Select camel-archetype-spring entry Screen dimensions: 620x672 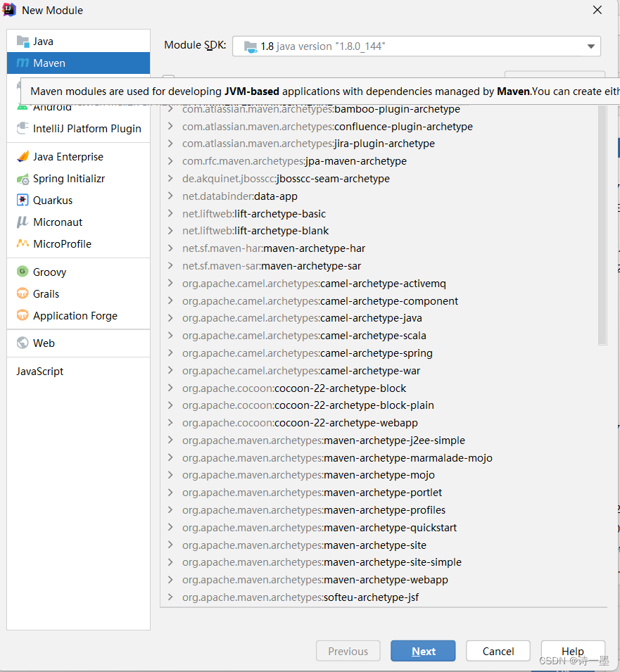click(x=308, y=353)
